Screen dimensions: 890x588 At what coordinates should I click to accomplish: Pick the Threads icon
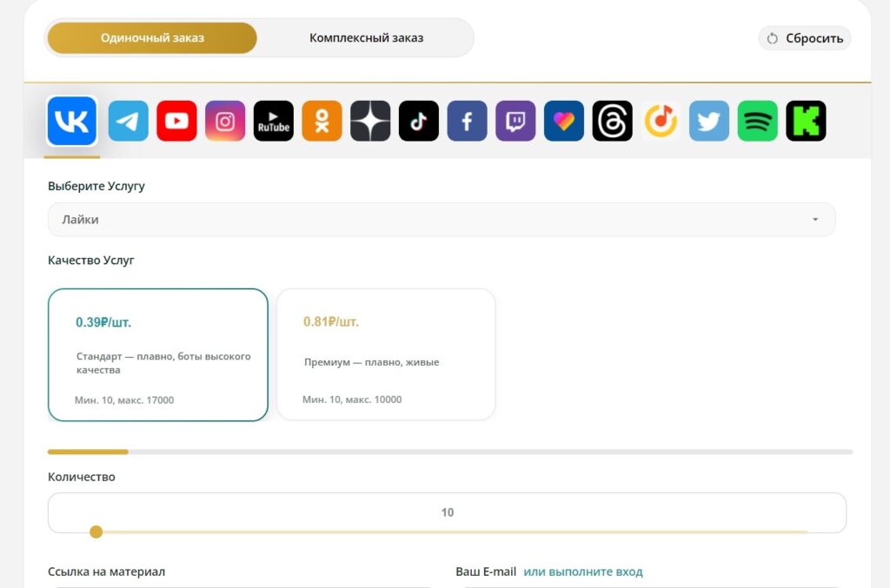tap(613, 121)
